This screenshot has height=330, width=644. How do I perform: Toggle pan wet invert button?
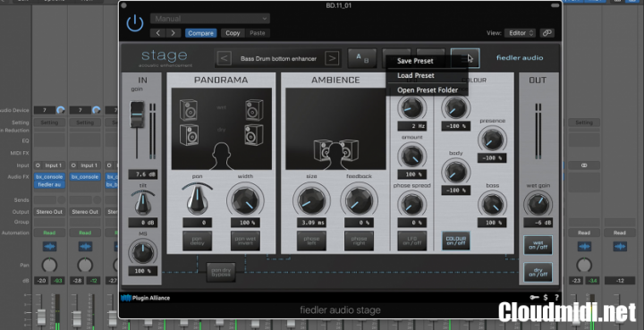click(245, 241)
